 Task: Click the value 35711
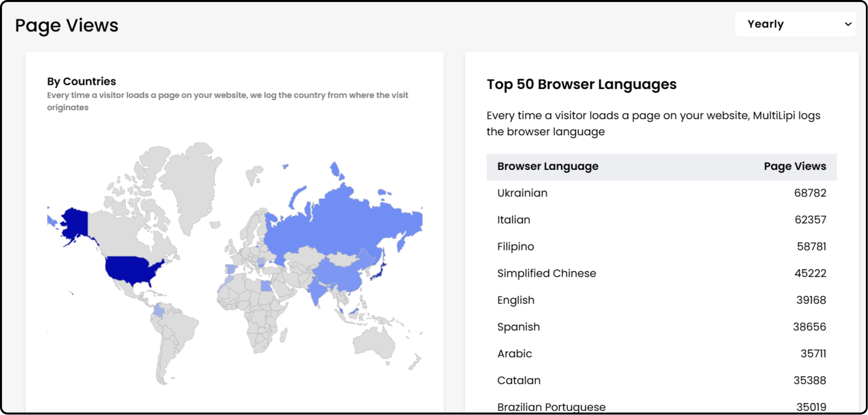tap(813, 354)
